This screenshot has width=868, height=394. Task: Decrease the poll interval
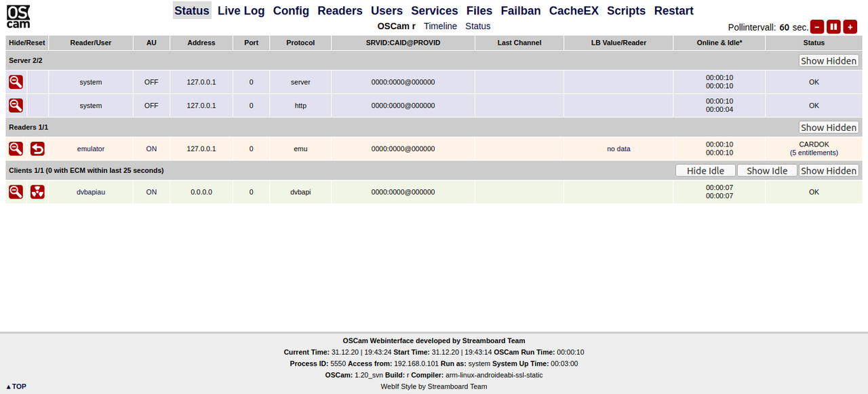817,27
